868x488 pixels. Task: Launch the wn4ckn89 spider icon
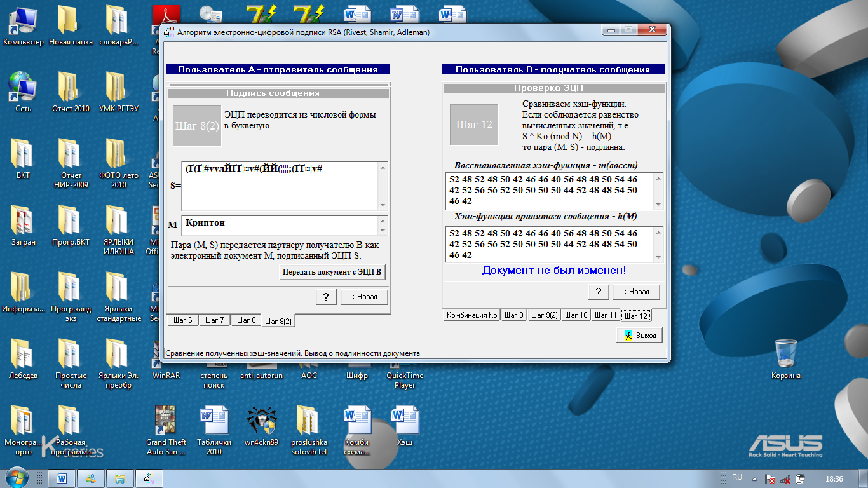(x=262, y=426)
